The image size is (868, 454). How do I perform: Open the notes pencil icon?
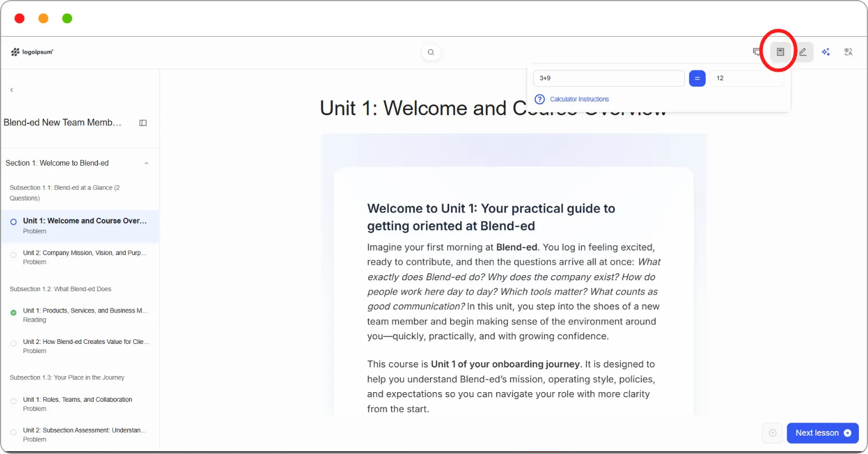point(803,52)
